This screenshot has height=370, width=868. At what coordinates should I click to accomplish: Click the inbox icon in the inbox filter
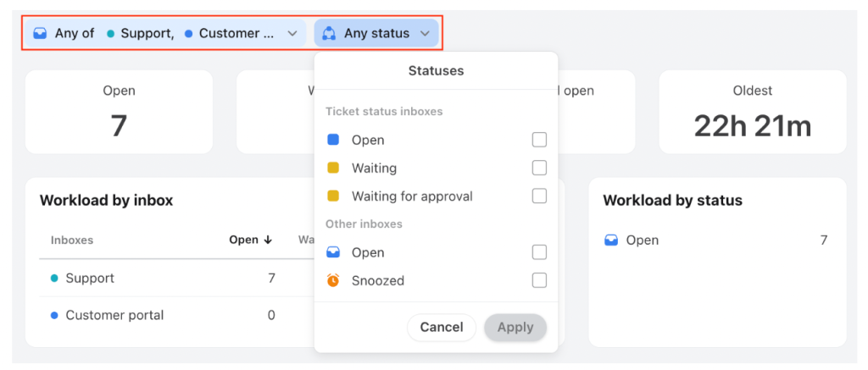click(40, 34)
